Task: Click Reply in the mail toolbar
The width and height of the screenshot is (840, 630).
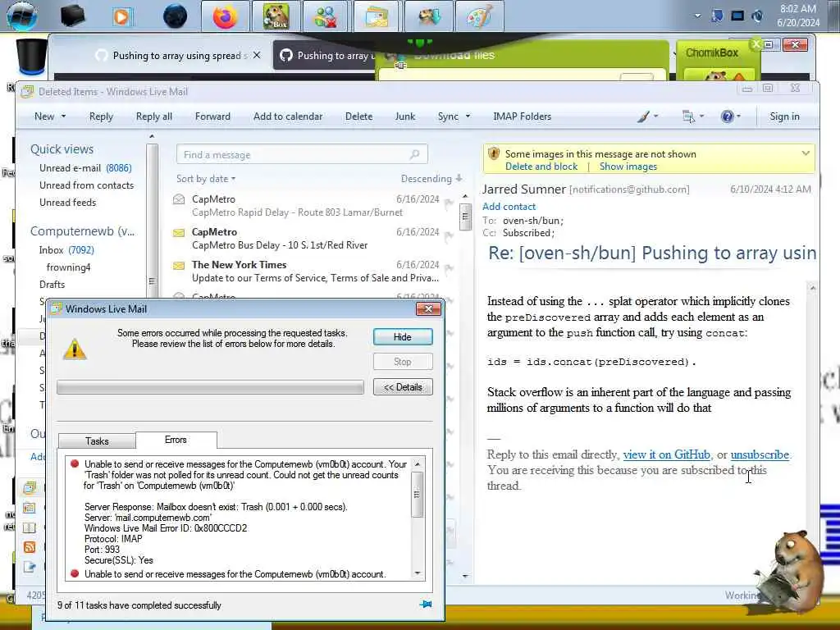Action: coord(101,116)
